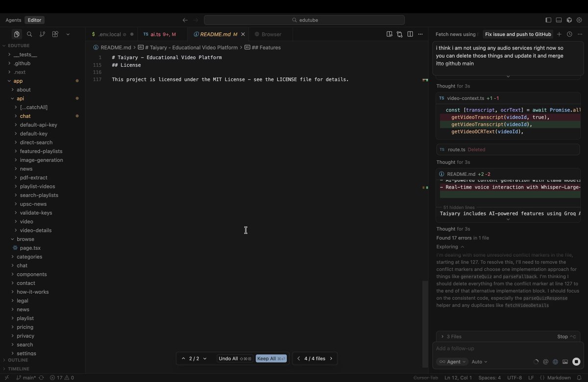
Task: Open the Search view icon in sidebar
Action: click(x=29, y=34)
